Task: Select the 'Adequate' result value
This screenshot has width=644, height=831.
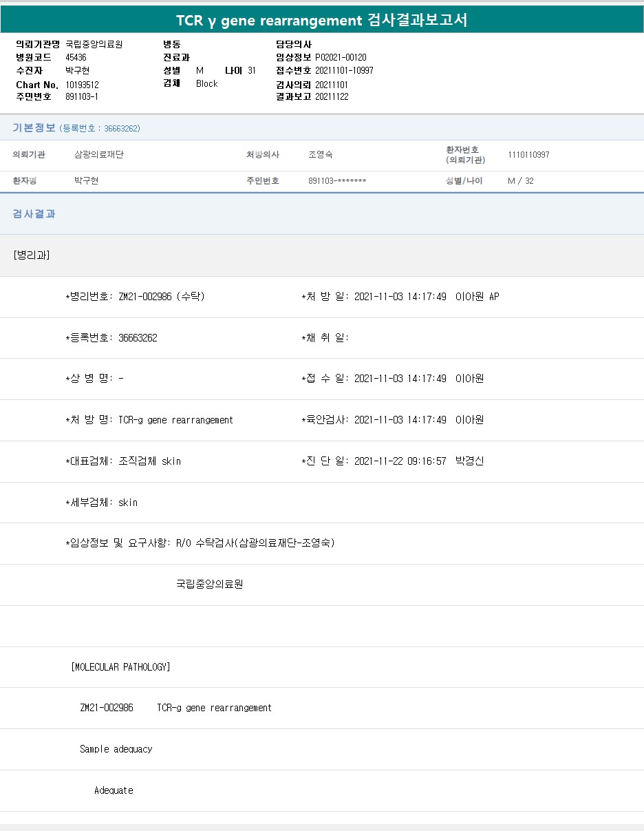Action: click(x=114, y=790)
